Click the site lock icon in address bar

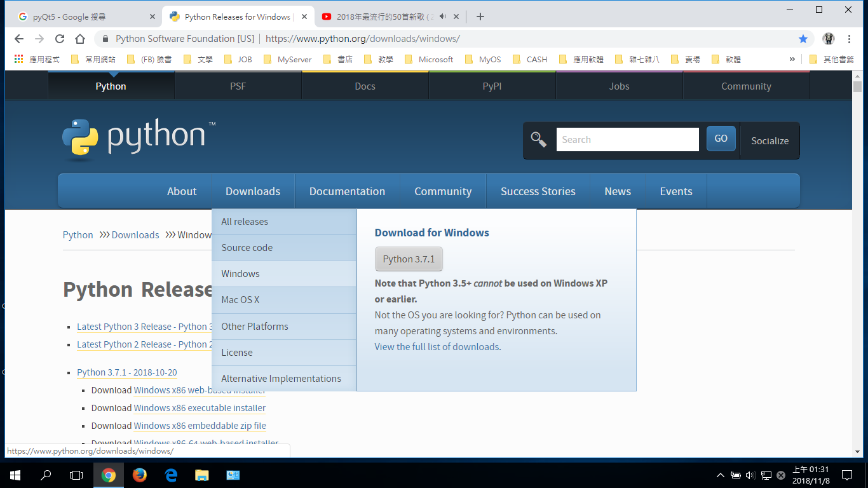[x=105, y=39]
